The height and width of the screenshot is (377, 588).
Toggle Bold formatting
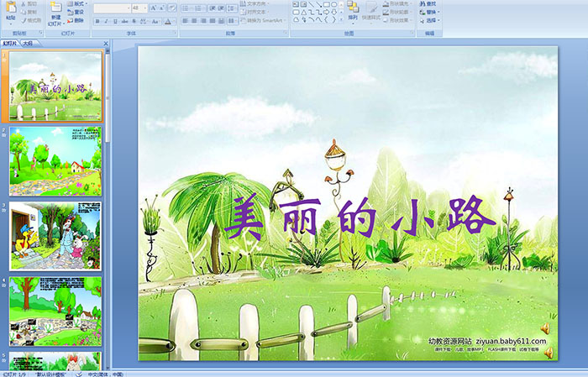click(97, 21)
